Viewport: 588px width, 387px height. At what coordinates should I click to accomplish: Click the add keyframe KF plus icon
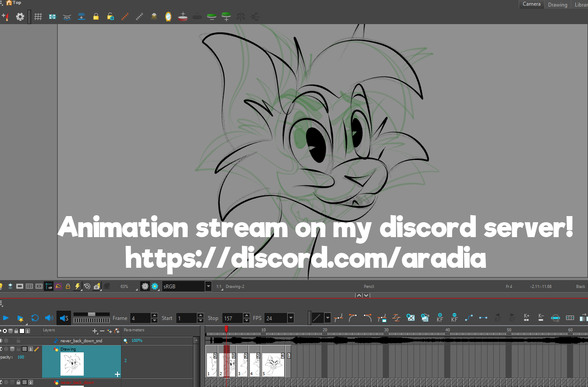click(x=440, y=318)
